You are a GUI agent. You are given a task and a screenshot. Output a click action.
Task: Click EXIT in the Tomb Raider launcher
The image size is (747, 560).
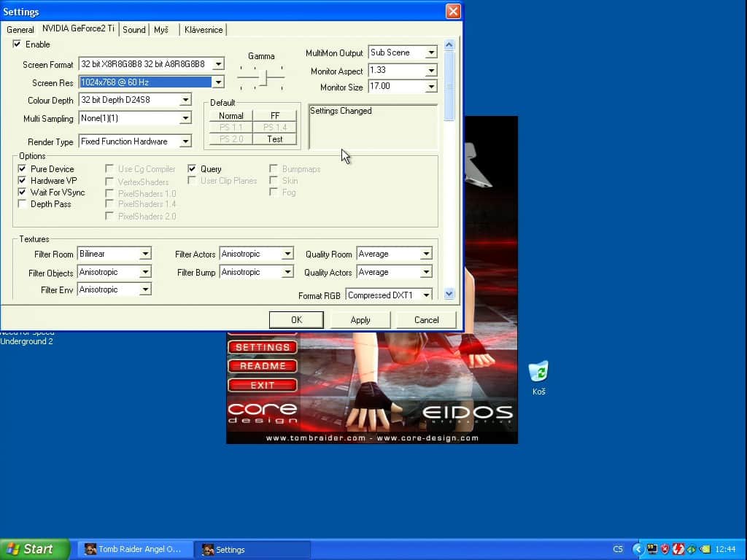[x=263, y=385]
